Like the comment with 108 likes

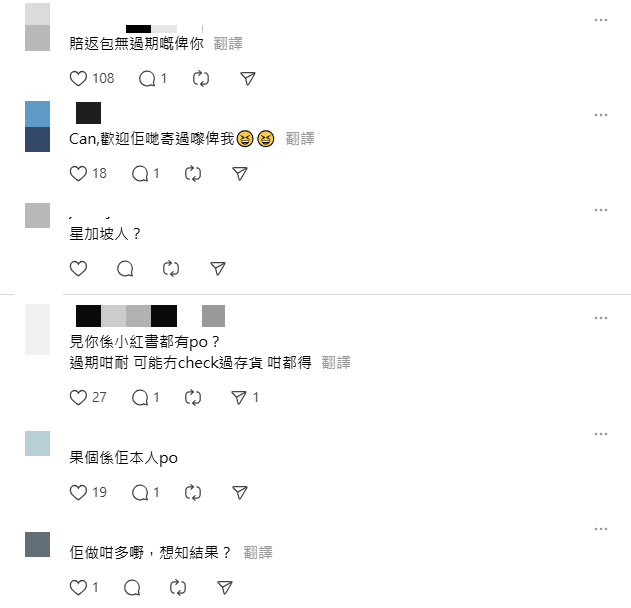(78, 78)
